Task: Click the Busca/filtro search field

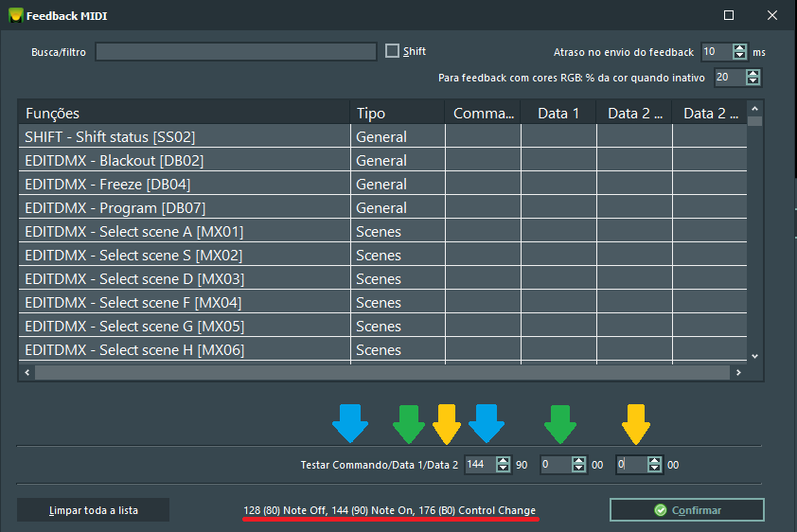Action: (236, 52)
